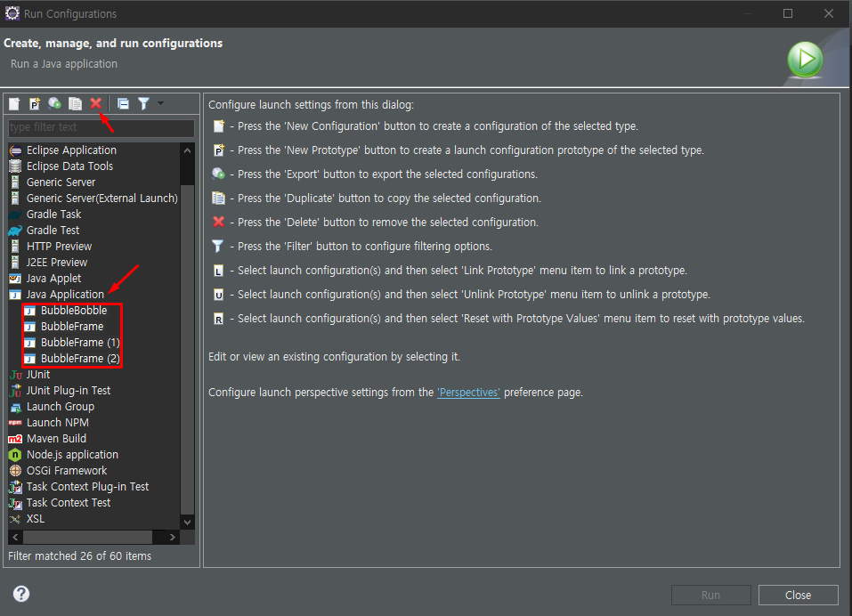Screen dimensions: 852x616
Task: Select the XSL entry
Action: tap(36, 519)
